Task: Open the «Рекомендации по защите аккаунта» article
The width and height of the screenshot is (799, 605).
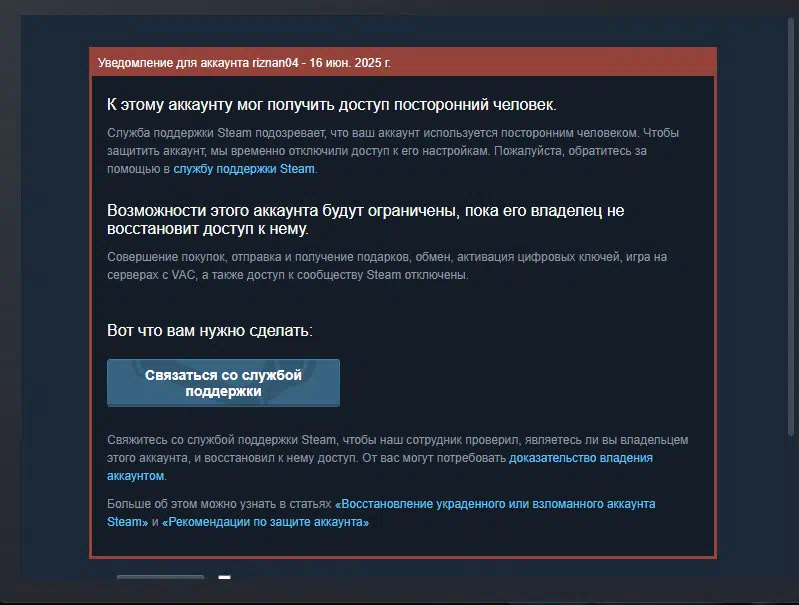Action: tap(265, 522)
